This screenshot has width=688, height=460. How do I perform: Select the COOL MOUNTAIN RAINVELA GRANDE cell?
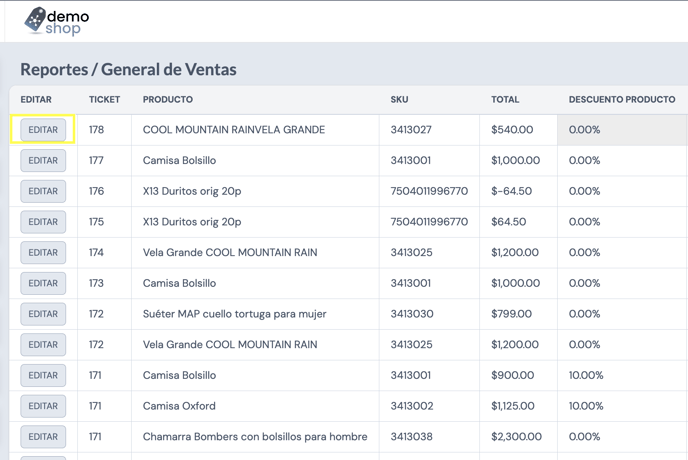point(234,130)
